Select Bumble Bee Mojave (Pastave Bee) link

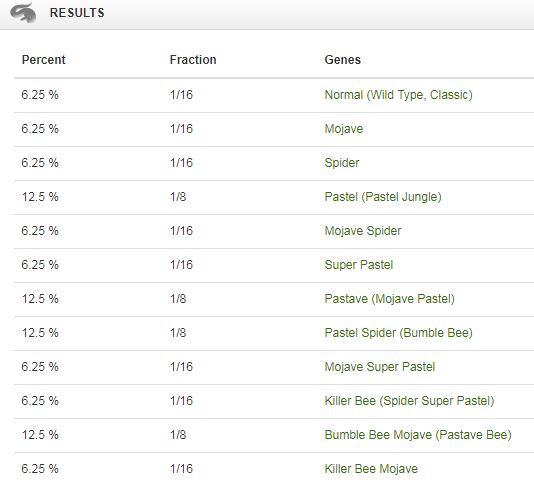pyautogui.click(x=418, y=435)
